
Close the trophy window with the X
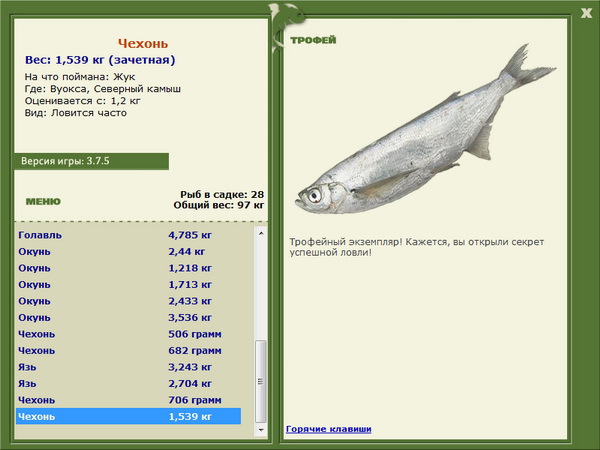pos(586,13)
